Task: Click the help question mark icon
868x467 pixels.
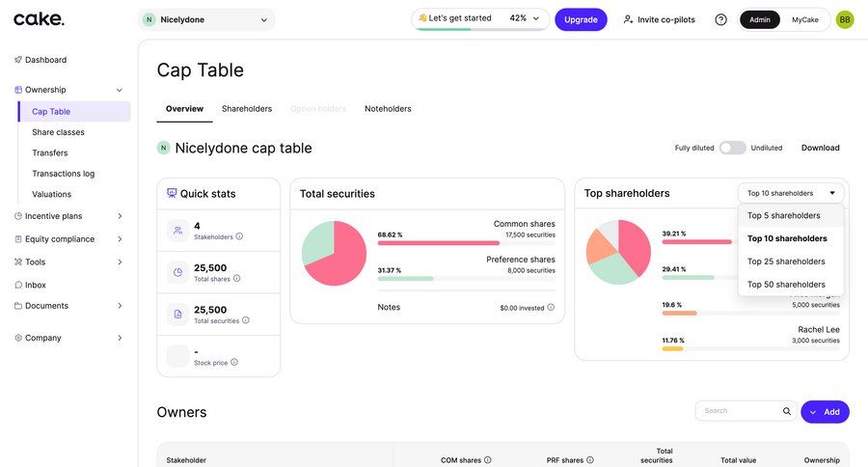Action: coord(720,19)
